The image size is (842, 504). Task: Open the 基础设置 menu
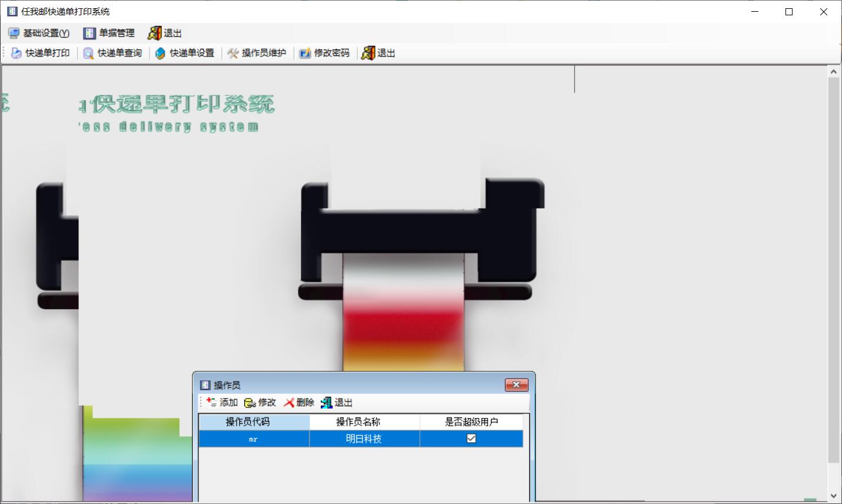39,33
